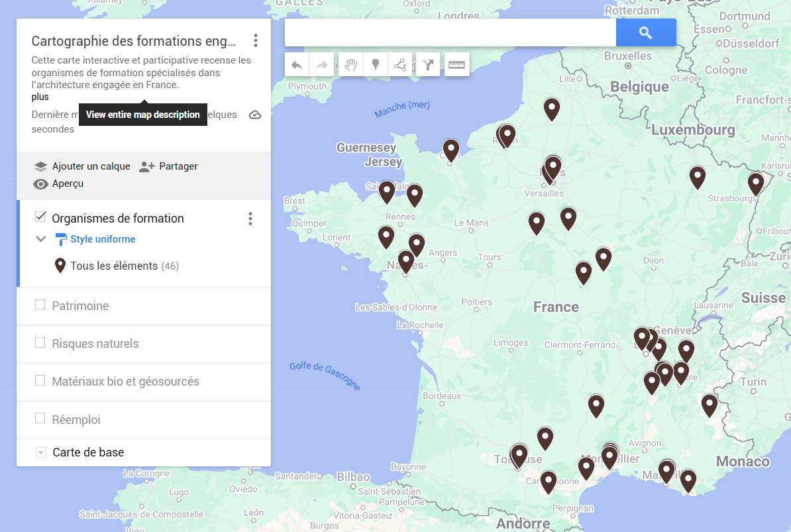This screenshot has width=791, height=532.
Task: Check the Matériaux bio et géosourcés checkbox
Action: point(40,380)
